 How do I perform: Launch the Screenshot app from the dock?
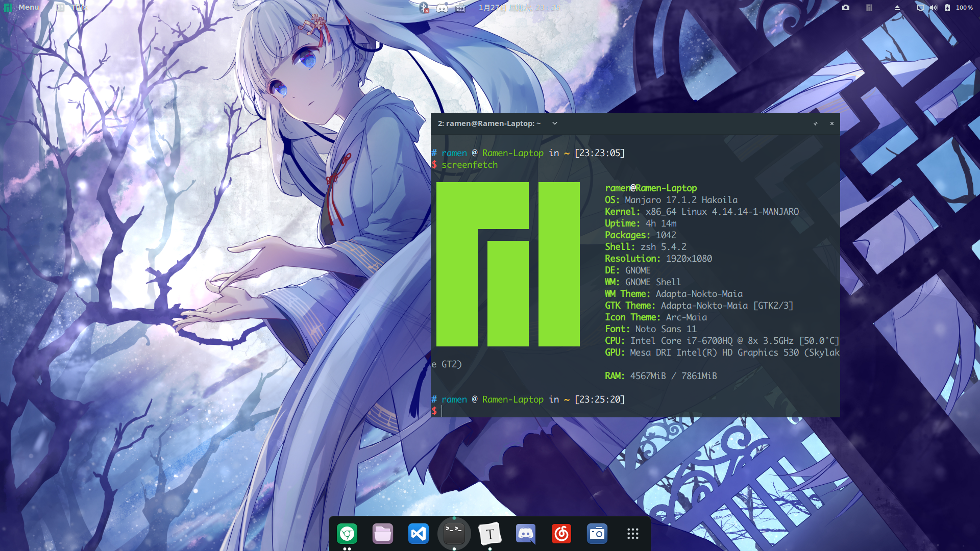(597, 534)
